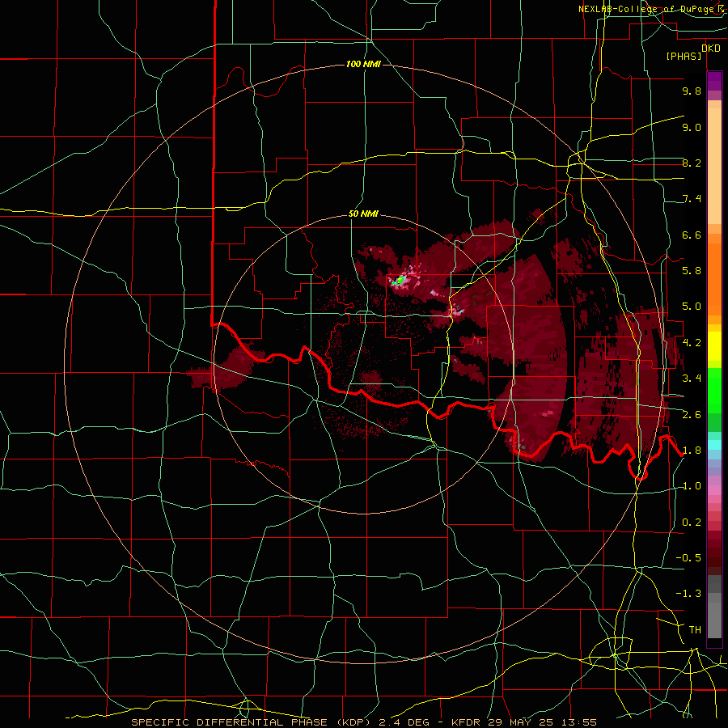The height and width of the screenshot is (728, 728).
Task: Select the 2.6 legend value
Action: click(692, 414)
